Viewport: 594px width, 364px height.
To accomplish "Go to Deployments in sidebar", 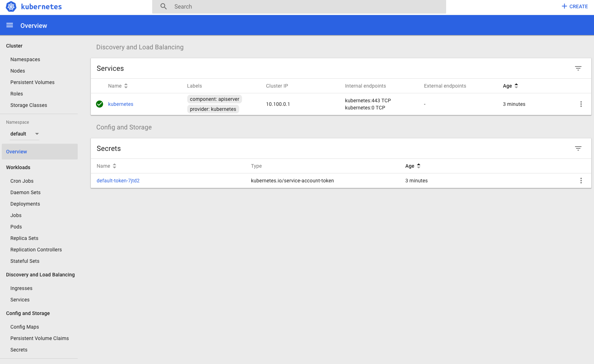I will point(25,204).
